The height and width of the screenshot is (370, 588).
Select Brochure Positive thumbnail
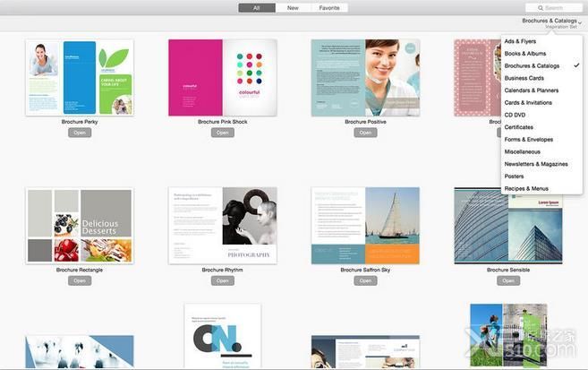(x=365, y=77)
